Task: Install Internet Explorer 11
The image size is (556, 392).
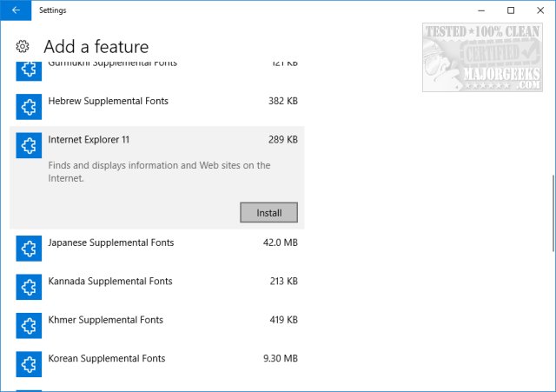Action: tap(268, 213)
